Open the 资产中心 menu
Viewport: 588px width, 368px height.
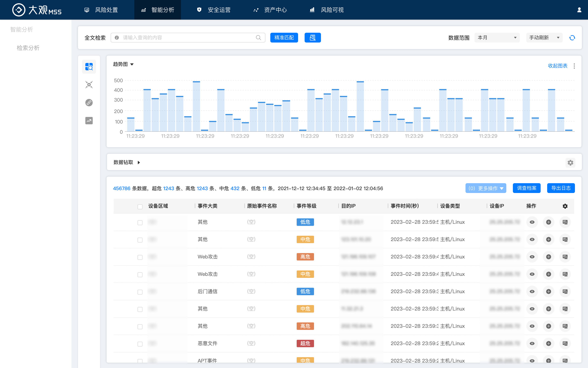[270, 10]
